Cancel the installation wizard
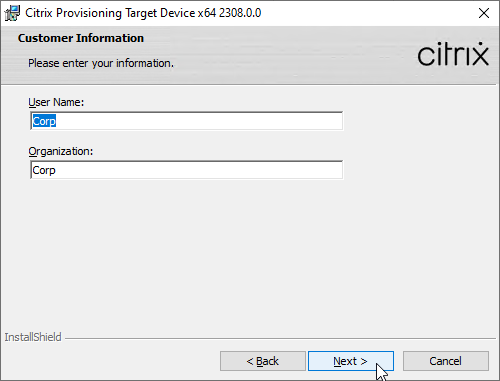Image resolution: width=500 pixels, height=381 pixels. (x=446, y=361)
